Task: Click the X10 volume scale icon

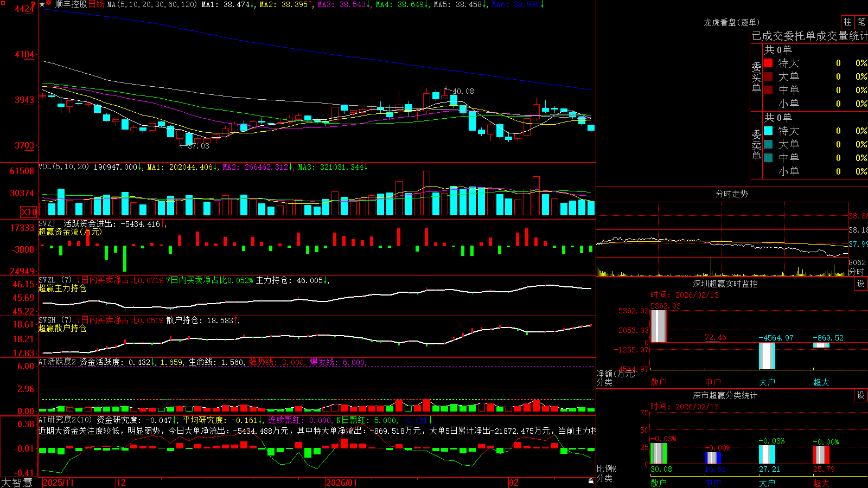Action: click(29, 212)
